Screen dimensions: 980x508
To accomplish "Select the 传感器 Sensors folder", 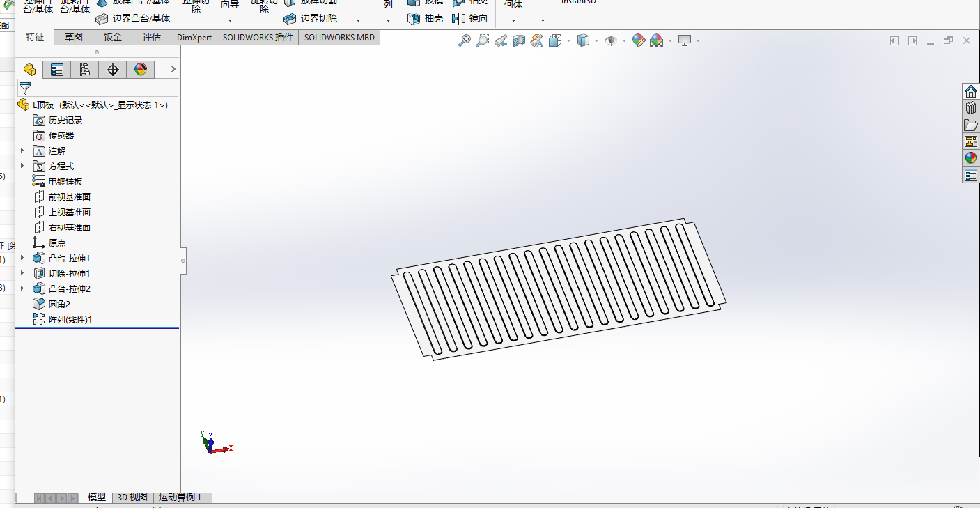I will tap(54, 136).
